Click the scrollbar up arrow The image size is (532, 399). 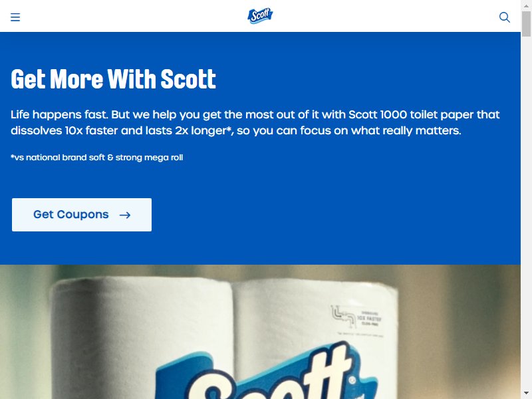click(526, 5)
